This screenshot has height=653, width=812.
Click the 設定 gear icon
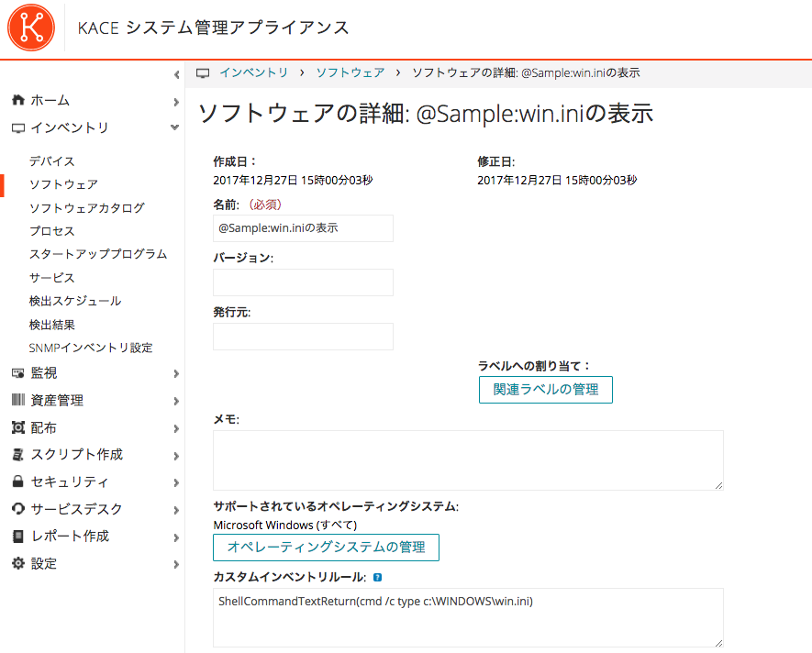[18, 563]
